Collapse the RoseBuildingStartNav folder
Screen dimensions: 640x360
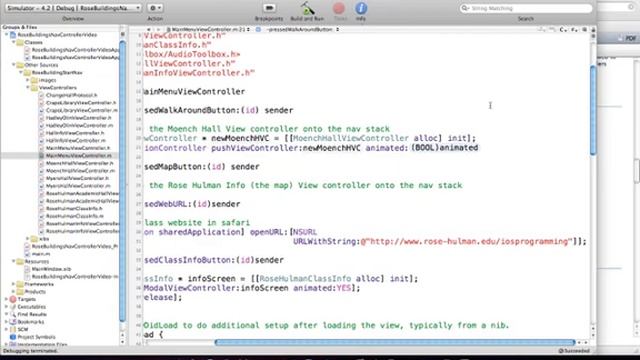(21, 73)
